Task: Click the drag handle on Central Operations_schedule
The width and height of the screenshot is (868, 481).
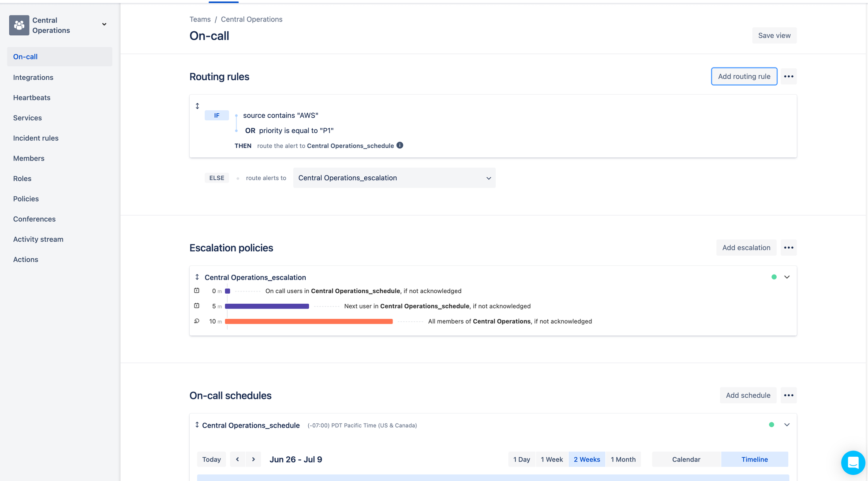Action: [197, 425]
